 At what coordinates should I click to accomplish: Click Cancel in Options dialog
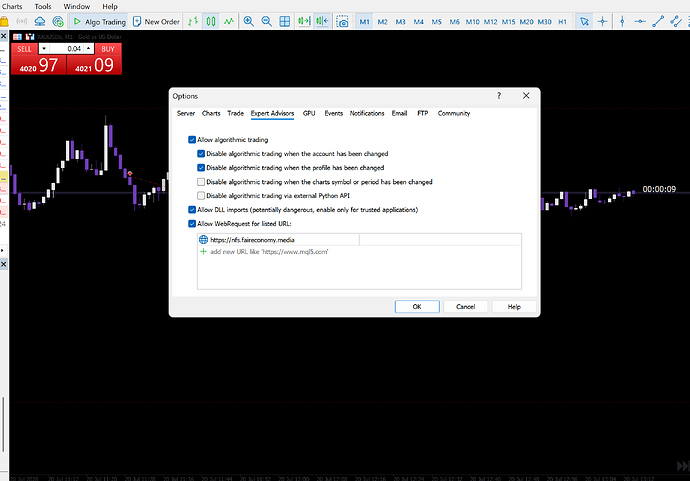465,306
